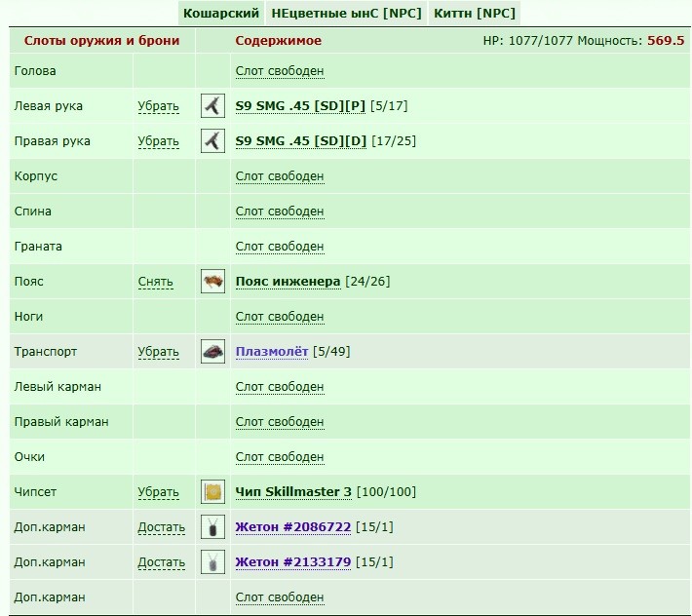
Task: Click Убрать for Левая рука
Action: 158,106
